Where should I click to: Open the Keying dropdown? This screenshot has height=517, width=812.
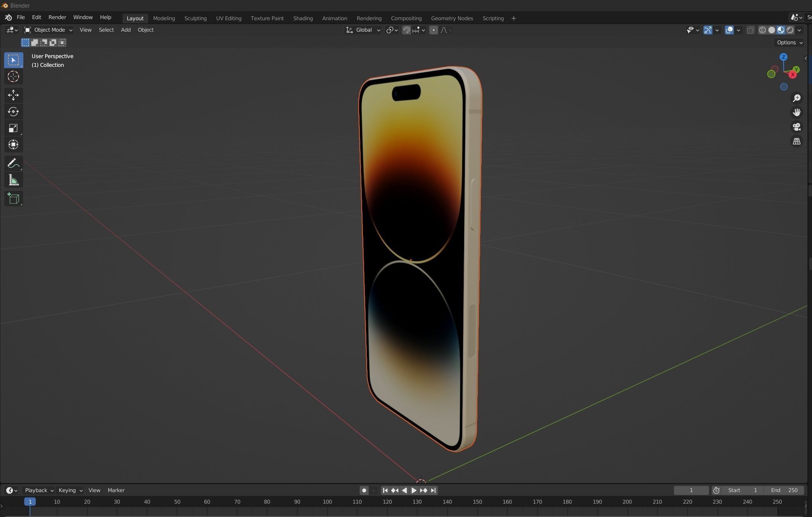pyautogui.click(x=70, y=490)
